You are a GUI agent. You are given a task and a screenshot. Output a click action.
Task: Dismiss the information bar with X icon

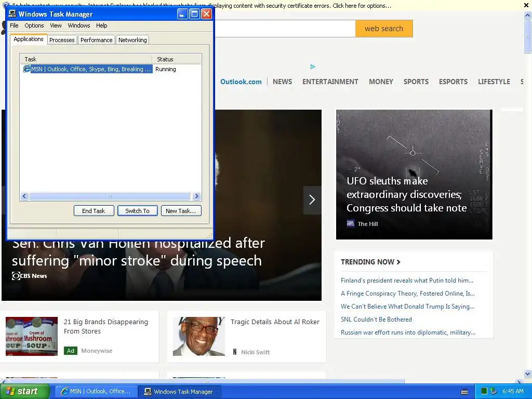pos(526,5)
